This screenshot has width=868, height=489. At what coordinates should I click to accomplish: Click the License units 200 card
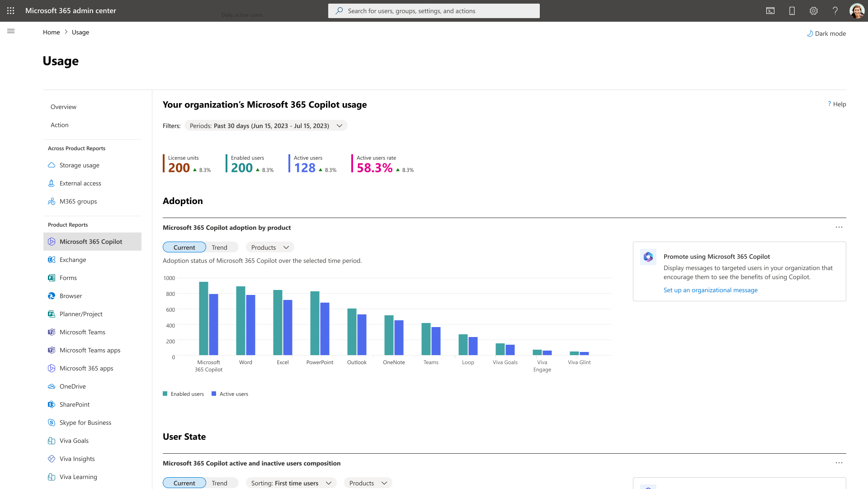click(187, 164)
